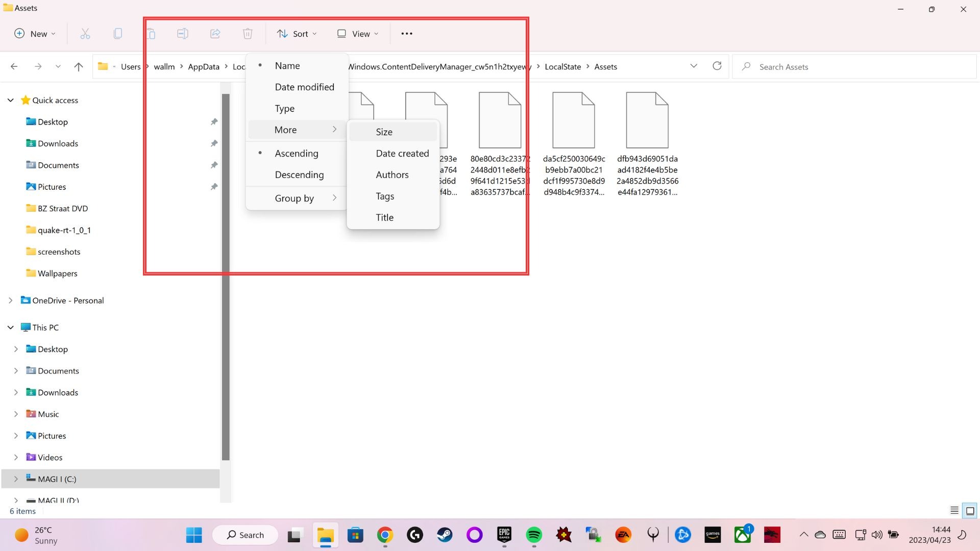Click the Cut icon on the toolbar

point(85,33)
